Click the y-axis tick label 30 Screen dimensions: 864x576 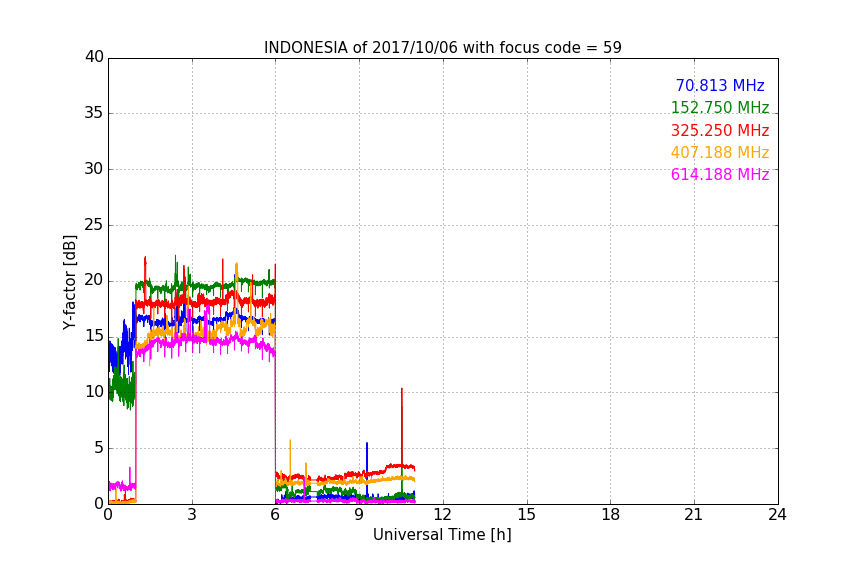tap(94, 169)
